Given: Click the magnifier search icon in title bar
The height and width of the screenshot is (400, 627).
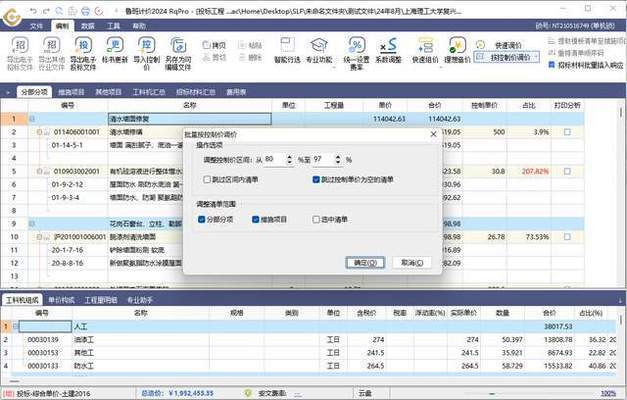Looking at the screenshot, I should coord(59,11).
